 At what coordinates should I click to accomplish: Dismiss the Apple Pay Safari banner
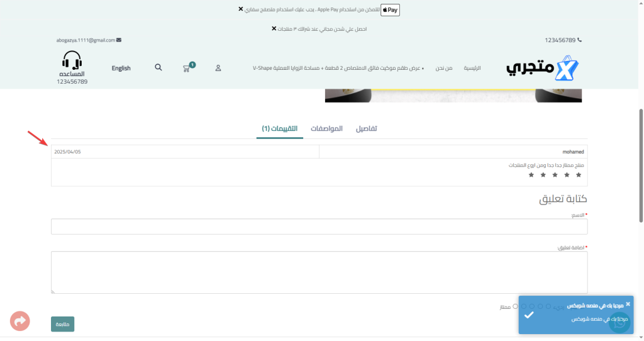[x=241, y=9]
